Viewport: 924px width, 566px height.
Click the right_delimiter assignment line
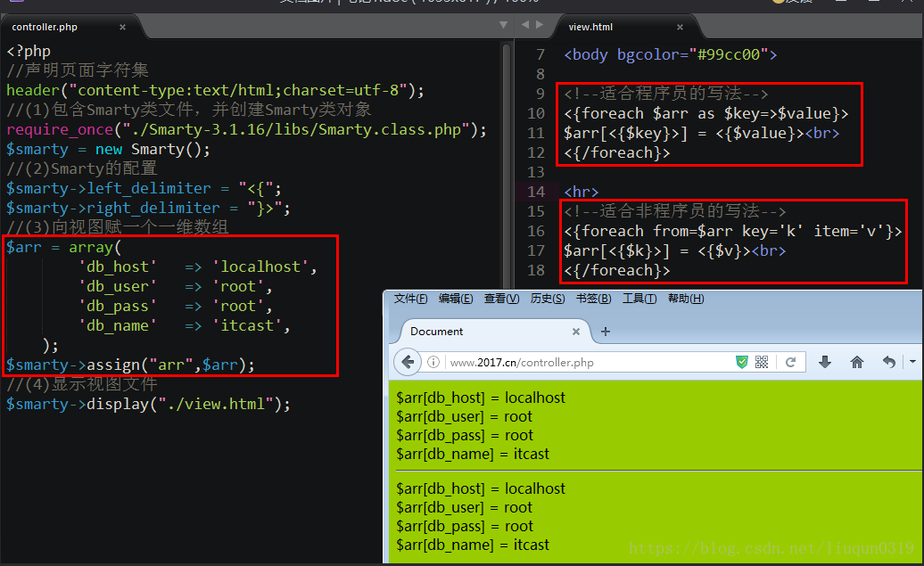[148, 208]
